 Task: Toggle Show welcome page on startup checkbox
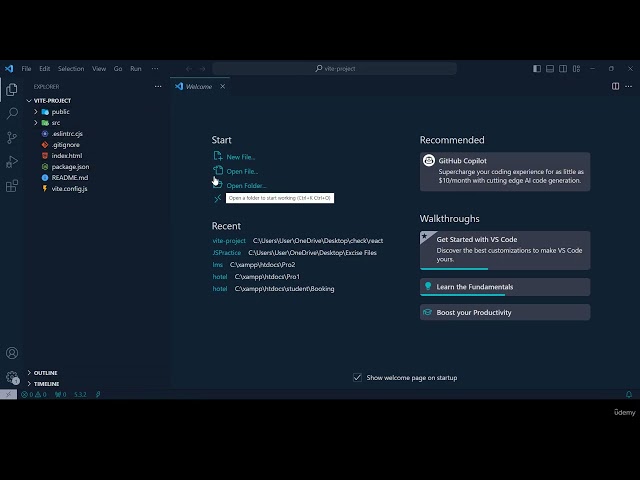[x=357, y=378]
